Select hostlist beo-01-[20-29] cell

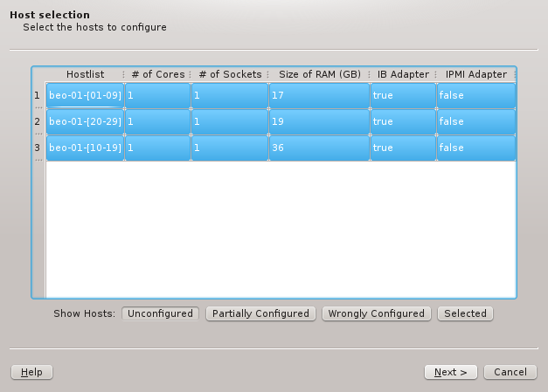coord(85,122)
